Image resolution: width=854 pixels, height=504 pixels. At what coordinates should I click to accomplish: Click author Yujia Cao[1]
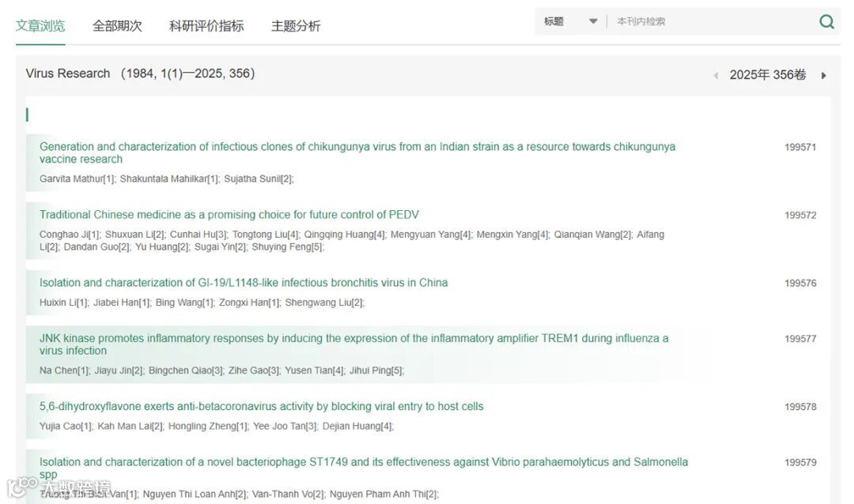pos(66,426)
